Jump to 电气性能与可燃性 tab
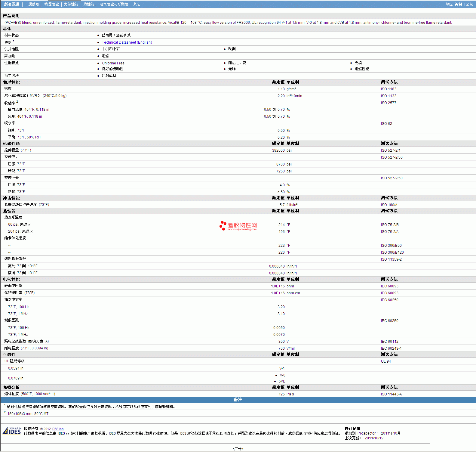Screen dimensions: 476x452 [x=114, y=4]
